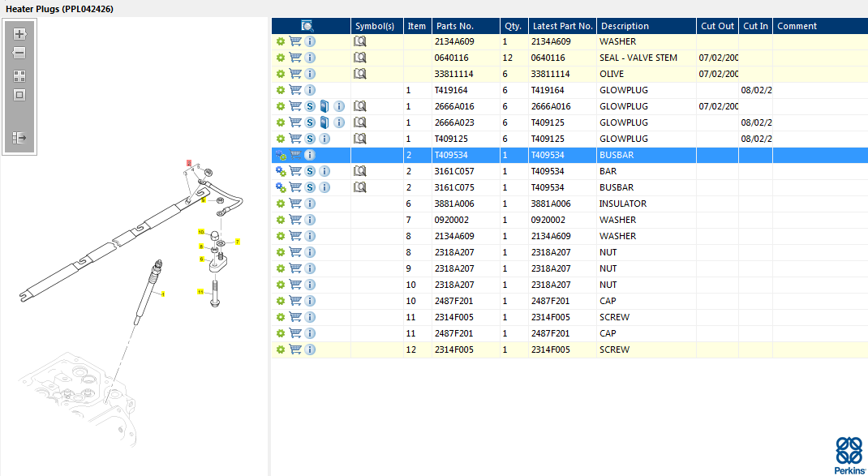This screenshot has height=476, width=868.
Task: Select callout 11 screw in the diagram
Action: pyautogui.click(x=201, y=291)
